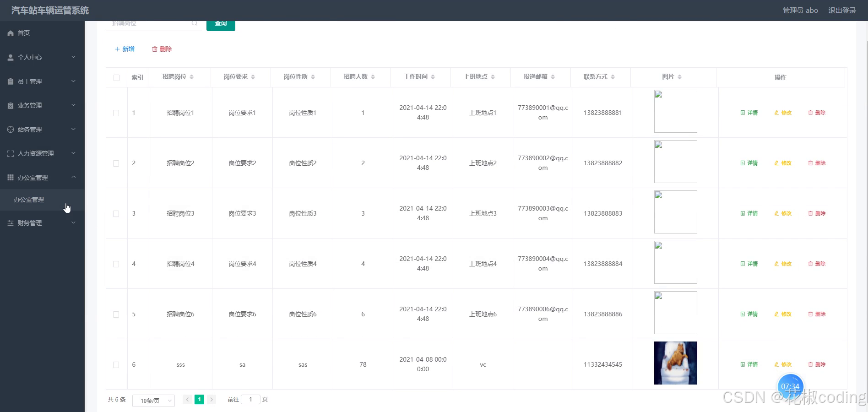The image size is (868, 412).
Task: Check the checkbox for row 招聘岗位4
Action: pyautogui.click(x=116, y=264)
